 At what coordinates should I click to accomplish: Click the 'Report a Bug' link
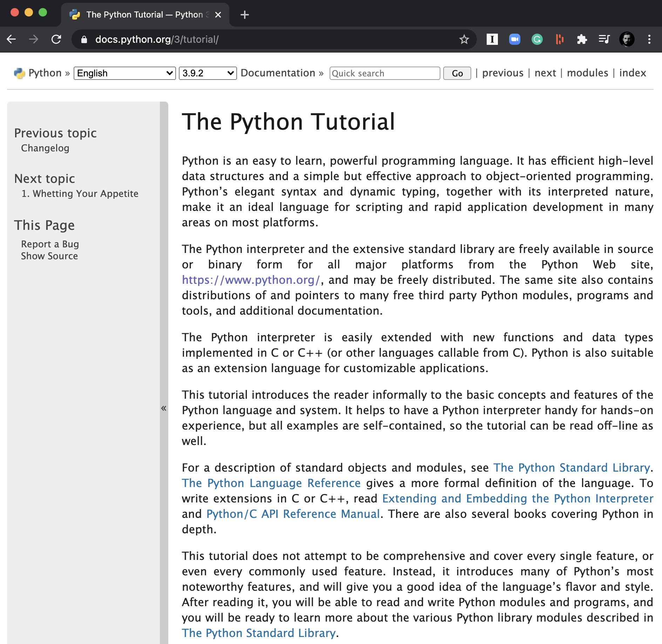tap(50, 244)
